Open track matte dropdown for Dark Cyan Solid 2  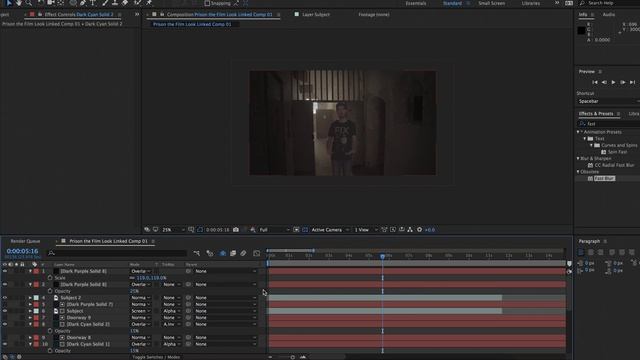(x=171, y=324)
